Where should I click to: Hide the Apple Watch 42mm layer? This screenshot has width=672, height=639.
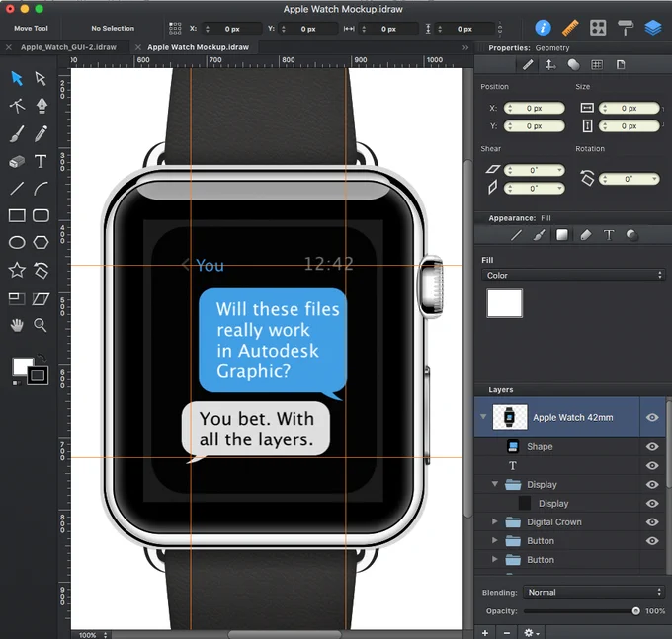click(652, 417)
